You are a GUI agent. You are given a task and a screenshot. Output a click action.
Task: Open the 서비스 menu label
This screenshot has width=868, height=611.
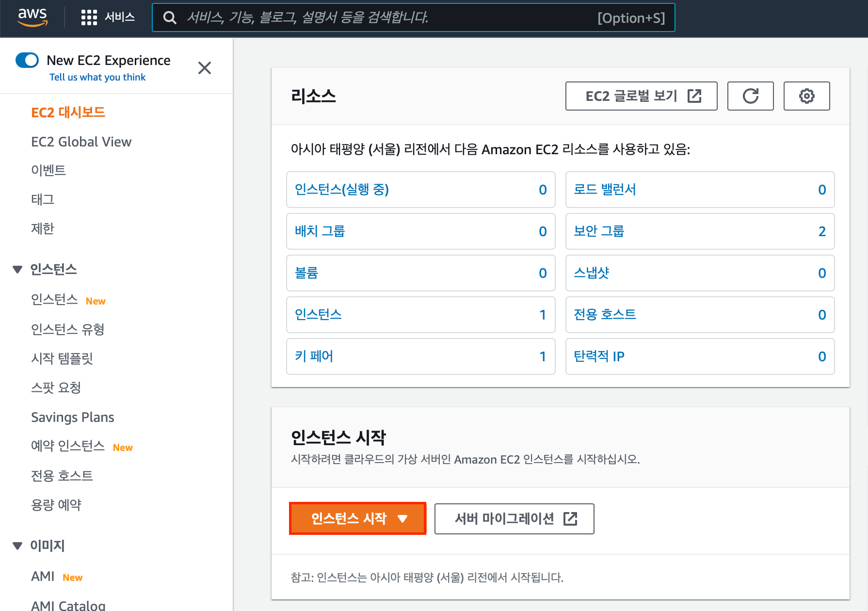(x=120, y=17)
